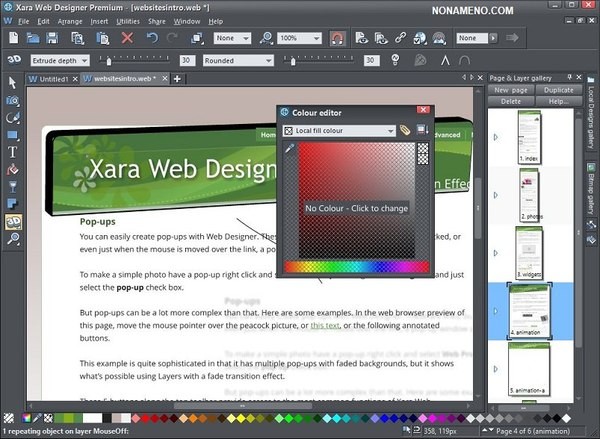Choose the Text tool
Image resolution: width=600 pixels, height=439 pixels.
12,153
